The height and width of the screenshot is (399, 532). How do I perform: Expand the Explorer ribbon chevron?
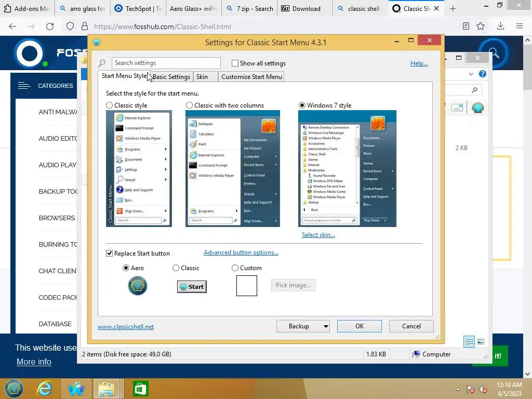[x=471, y=74]
